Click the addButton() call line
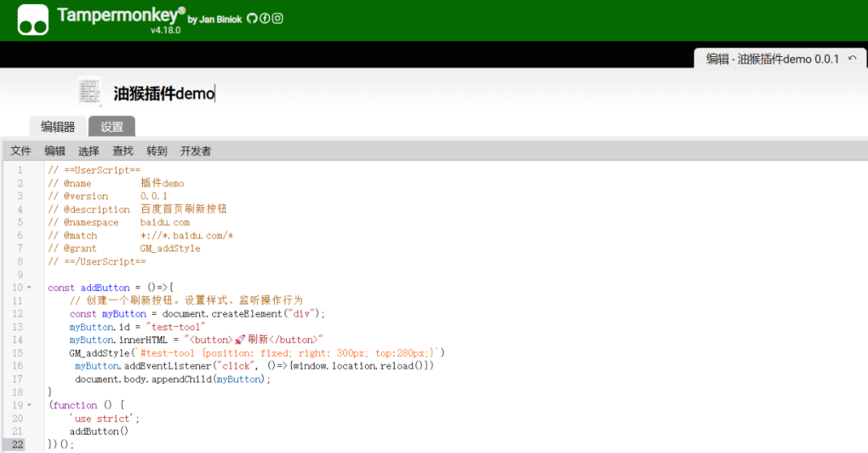 coord(99,431)
